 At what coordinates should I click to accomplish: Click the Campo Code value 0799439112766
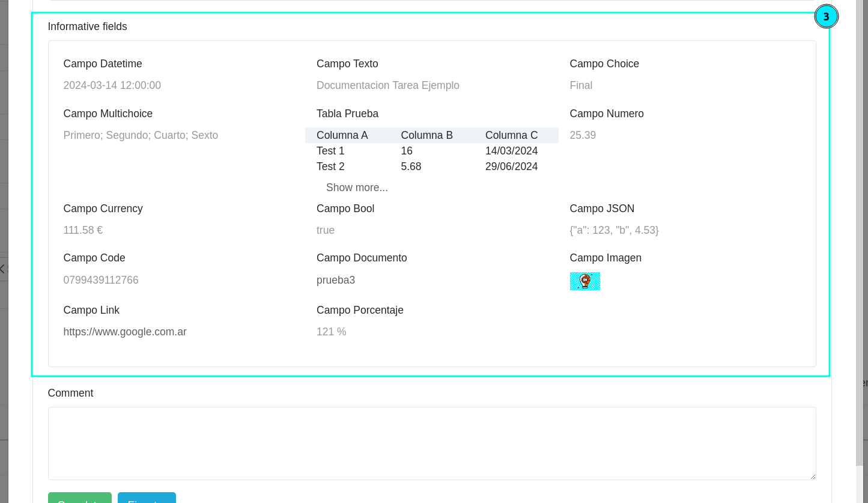(x=101, y=280)
